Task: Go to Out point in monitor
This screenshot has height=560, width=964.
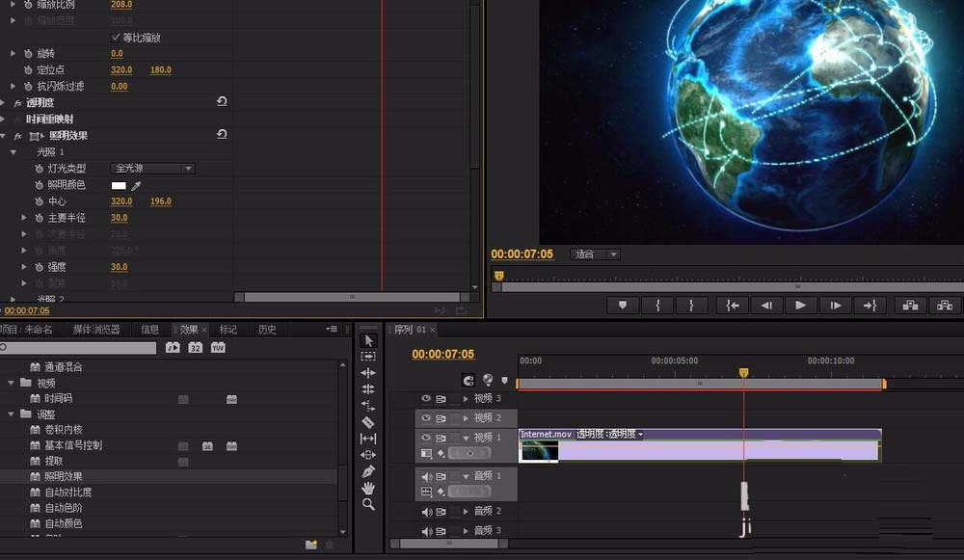Action: (870, 305)
